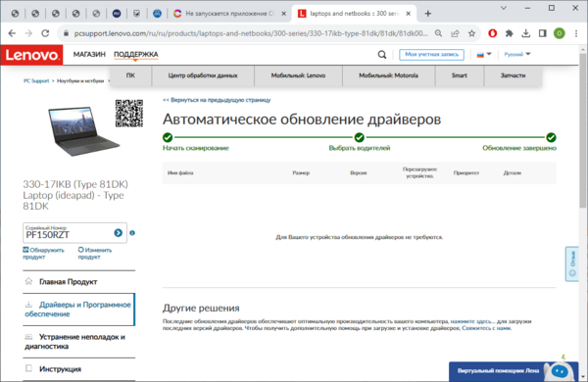Select 'Центр обработки данных' tab
This screenshot has width=588, height=382.
tap(203, 75)
